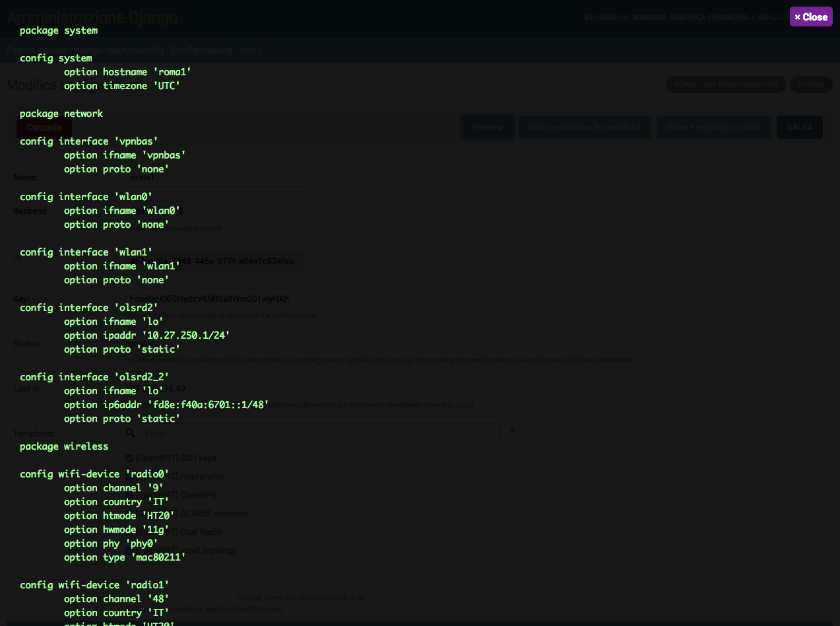Click the option ifname 'vpnbas' line
Screen dimensions: 840x626
point(125,155)
